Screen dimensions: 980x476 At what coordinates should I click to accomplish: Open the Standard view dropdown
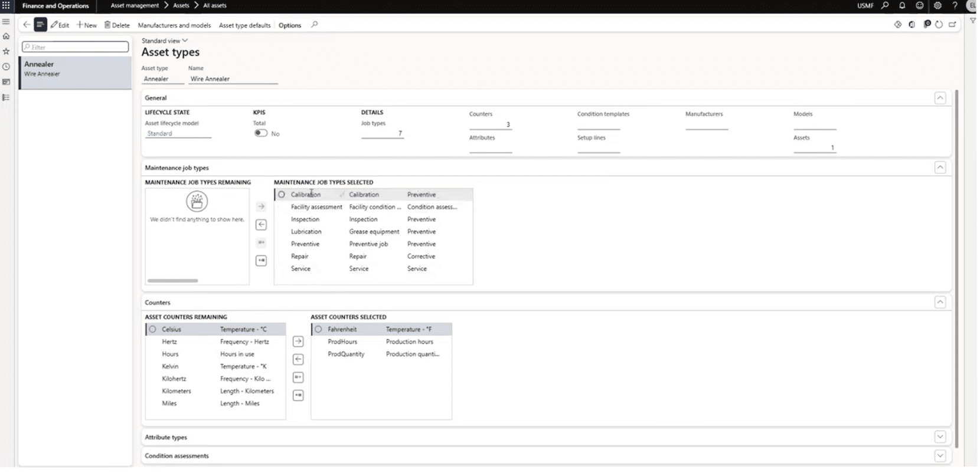click(164, 41)
